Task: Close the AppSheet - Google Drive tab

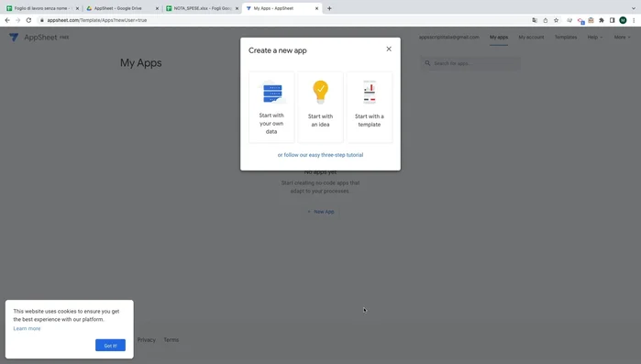Action: point(157,8)
